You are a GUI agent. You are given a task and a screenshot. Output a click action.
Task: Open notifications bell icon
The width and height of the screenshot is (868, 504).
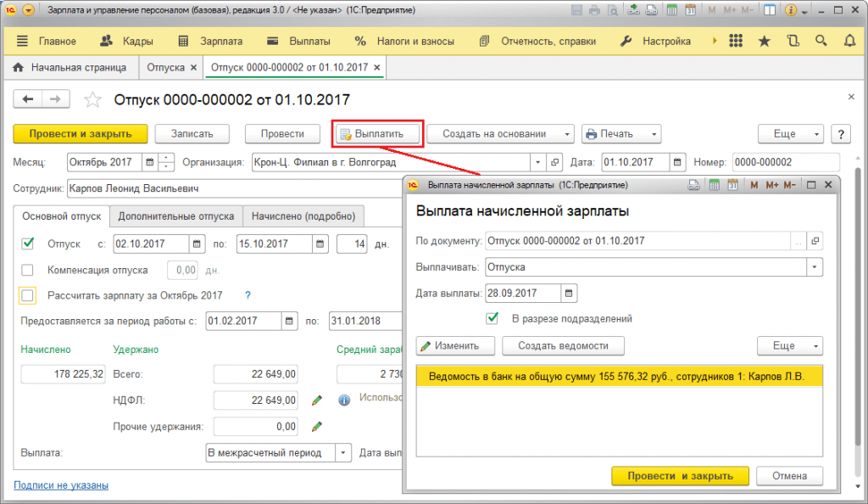click(x=849, y=41)
